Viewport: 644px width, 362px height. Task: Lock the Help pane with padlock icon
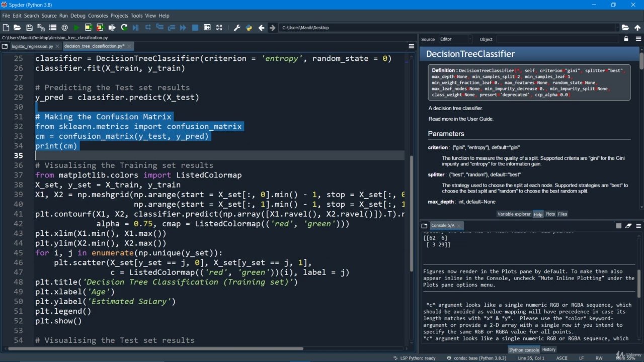(x=626, y=39)
